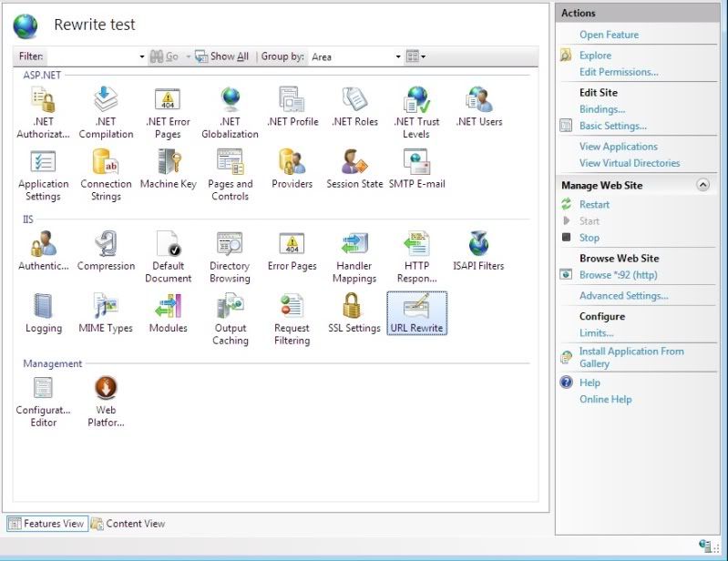Click the Go filter button
The height and width of the screenshot is (561, 728).
pyautogui.click(x=164, y=56)
